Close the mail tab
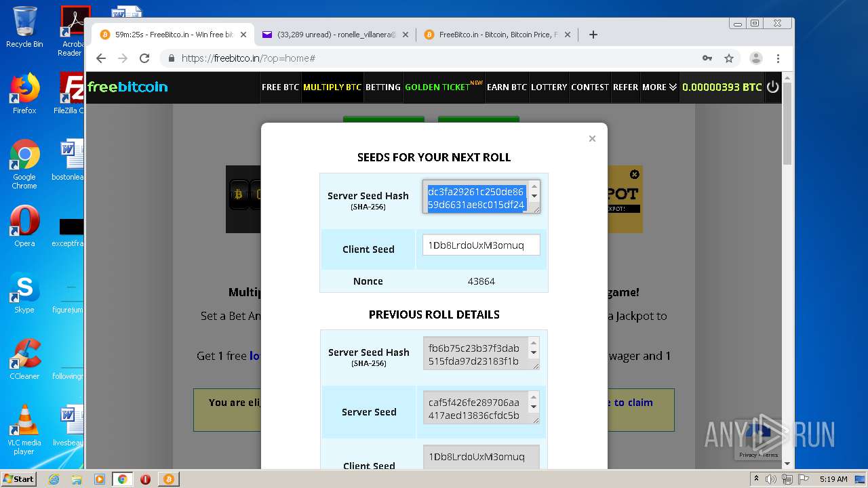The image size is (868, 488). coord(406,35)
